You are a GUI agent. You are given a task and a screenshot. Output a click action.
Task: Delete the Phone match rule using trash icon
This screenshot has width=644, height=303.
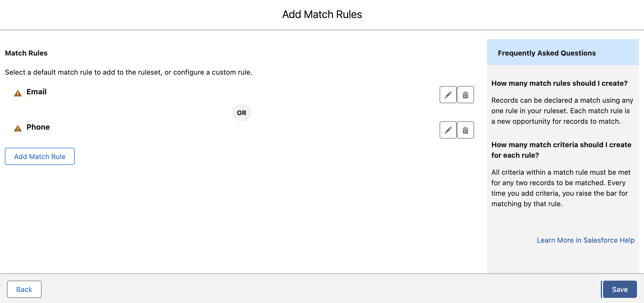point(465,130)
